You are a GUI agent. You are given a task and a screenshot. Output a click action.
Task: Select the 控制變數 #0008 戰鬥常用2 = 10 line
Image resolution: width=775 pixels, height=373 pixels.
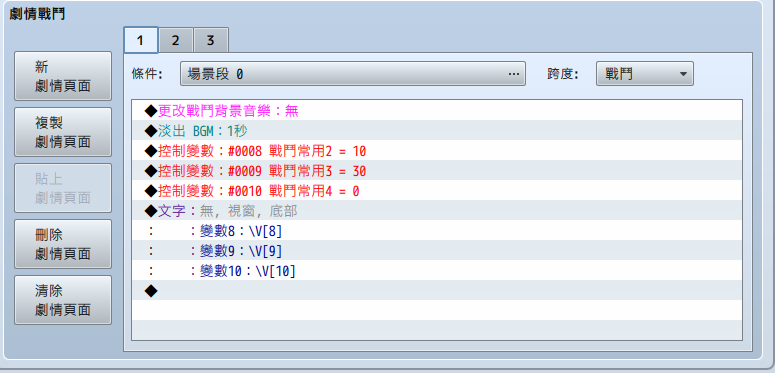click(437, 151)
